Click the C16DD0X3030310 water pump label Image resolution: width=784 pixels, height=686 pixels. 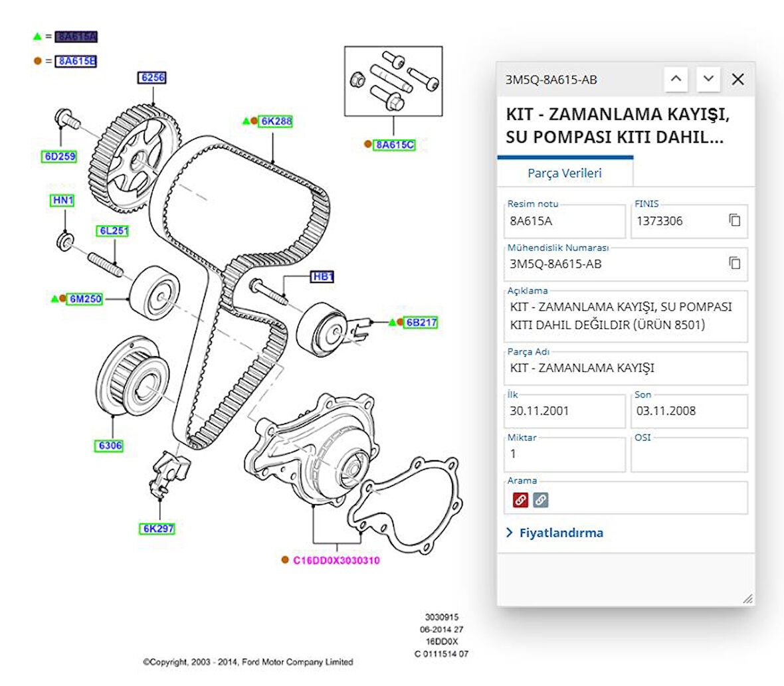click(336, 560)
